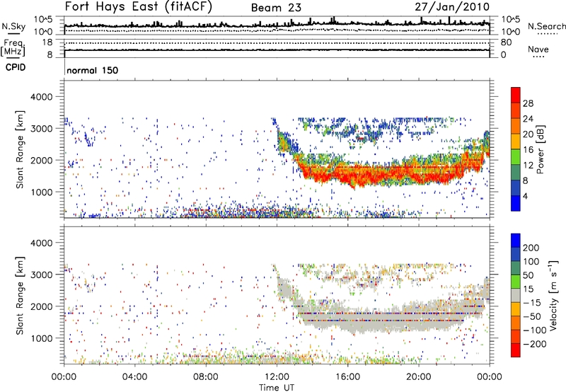Click the 'Nave' legend label
The height and width of the screenshot is (392, 566).
(x=538, y=50)
